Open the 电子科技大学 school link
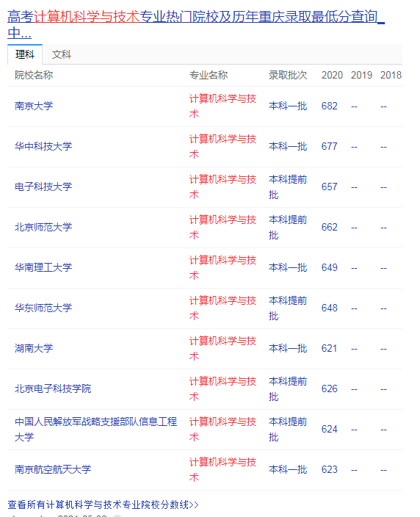Viewport: 420px width, 517px height. click(43, 187)
